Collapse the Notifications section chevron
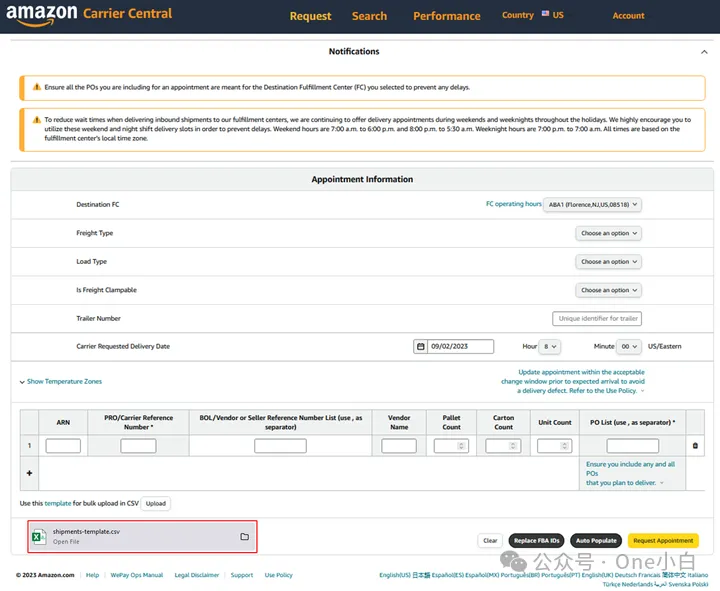The height and width of the screenshot is (591, 720). coord(704,52)
